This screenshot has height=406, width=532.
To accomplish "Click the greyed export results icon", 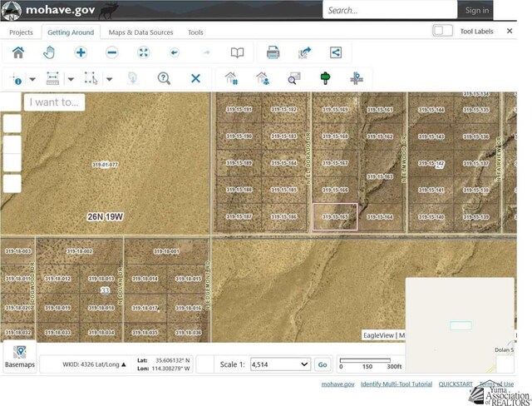I will (133, 78).
